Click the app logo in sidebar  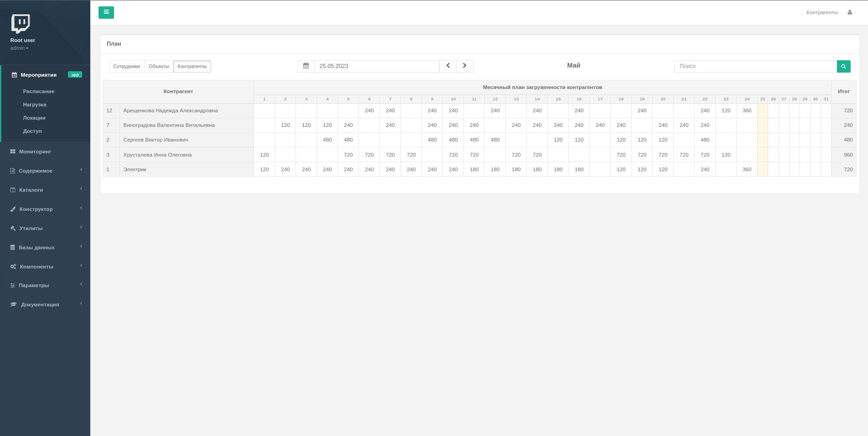(x=21, y=23)
